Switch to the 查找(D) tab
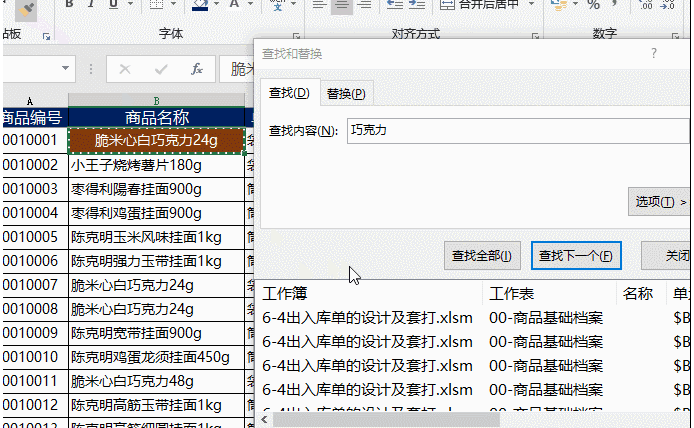The height and width of the screenshot is (428, 694). (x=289, y=93)
